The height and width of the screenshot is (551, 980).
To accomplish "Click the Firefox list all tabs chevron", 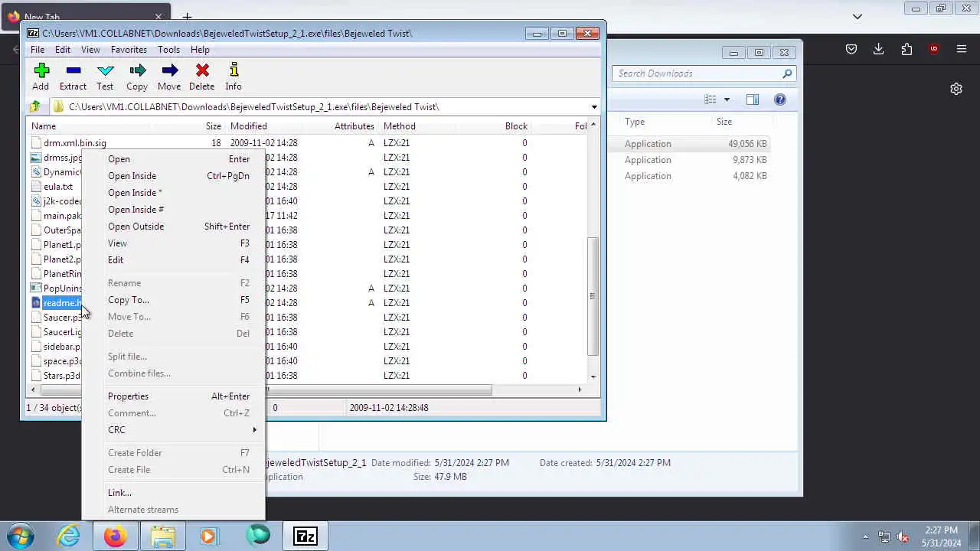I will [x=857, y=16].
